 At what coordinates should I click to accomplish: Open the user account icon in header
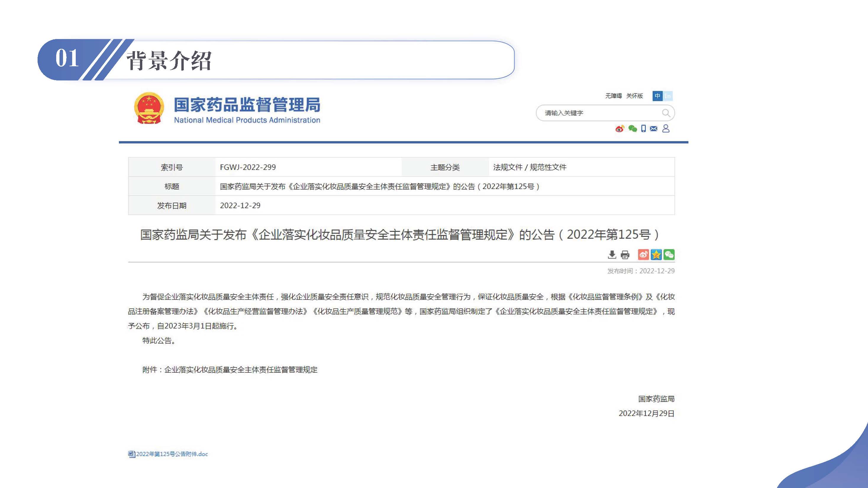665,129
